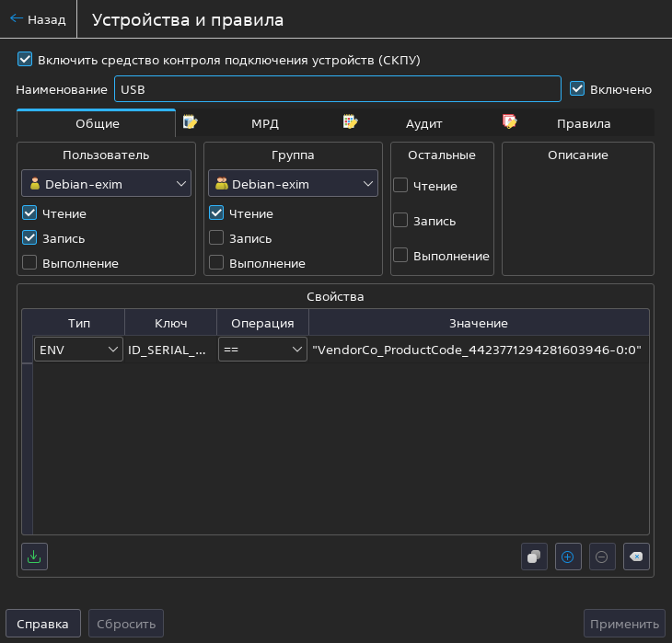
Task: Click the Аудит tab calendar icon
Action: pos(350,122)
